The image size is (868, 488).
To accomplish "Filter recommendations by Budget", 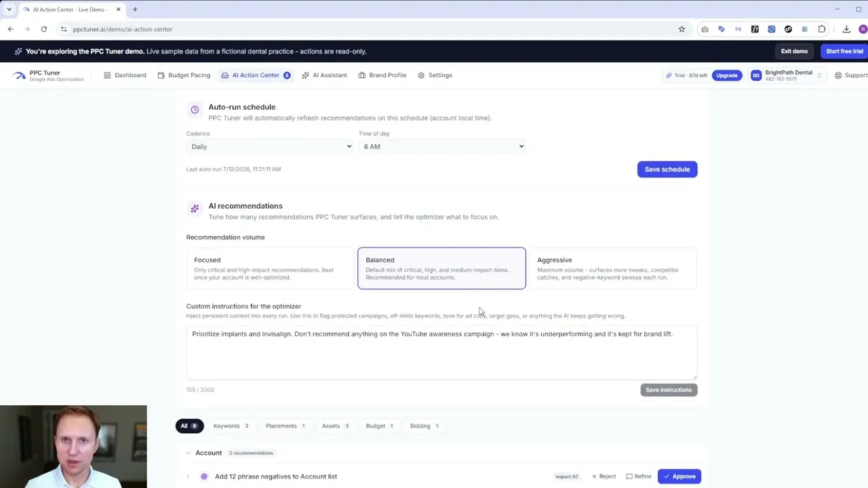I will tap(380, 426).
